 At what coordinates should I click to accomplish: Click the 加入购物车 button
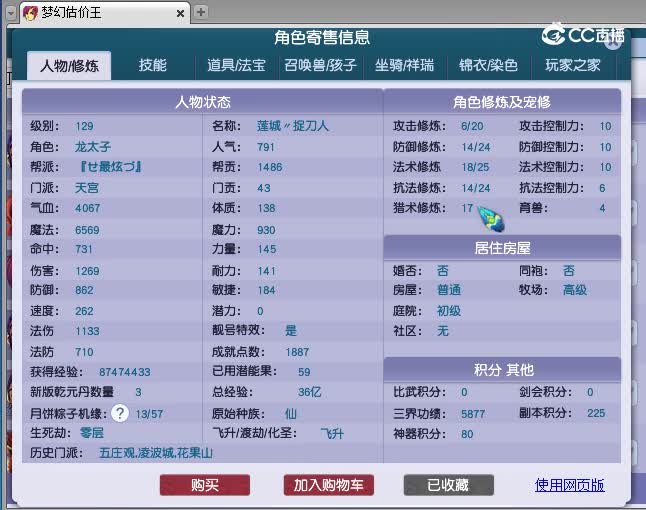coord(328,485)
